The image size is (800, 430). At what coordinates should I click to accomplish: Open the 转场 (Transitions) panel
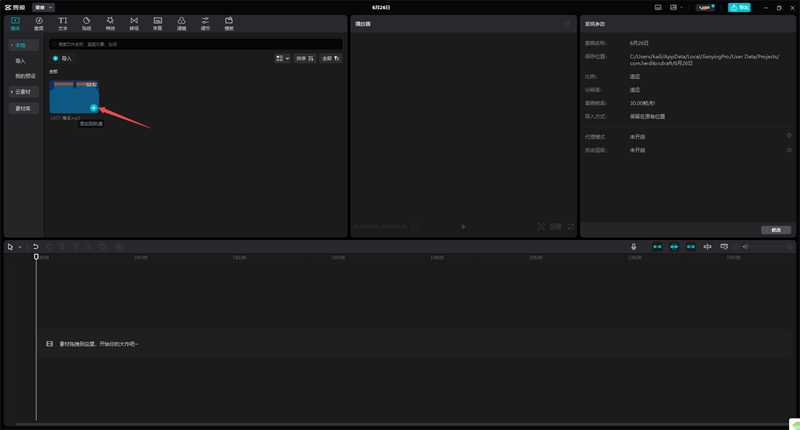coord(134,23)
